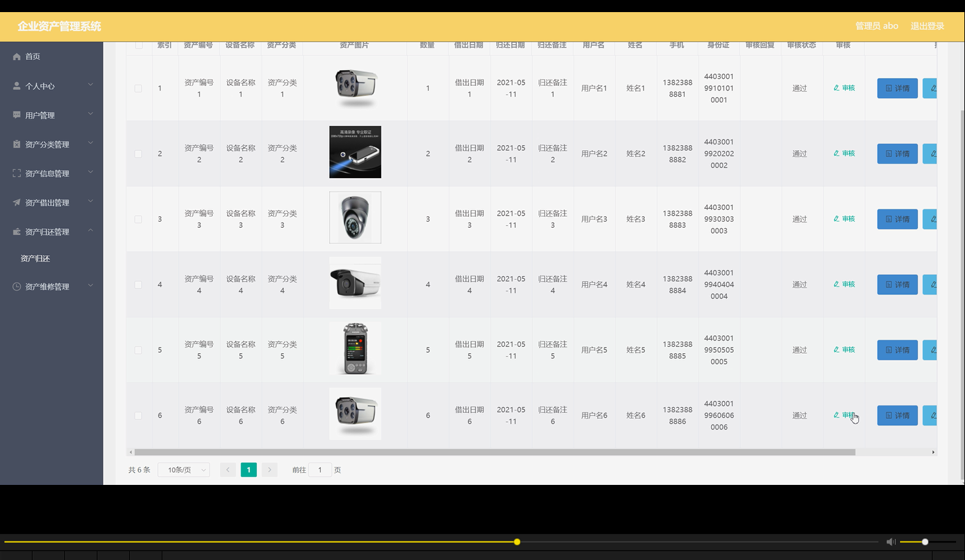Select the row 3 checkbox

138,220
